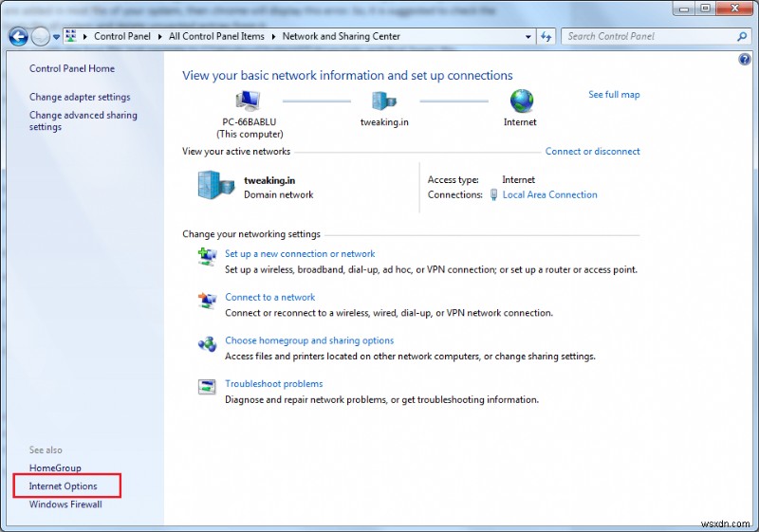Click the Control Panel icon in address bar

71,36
